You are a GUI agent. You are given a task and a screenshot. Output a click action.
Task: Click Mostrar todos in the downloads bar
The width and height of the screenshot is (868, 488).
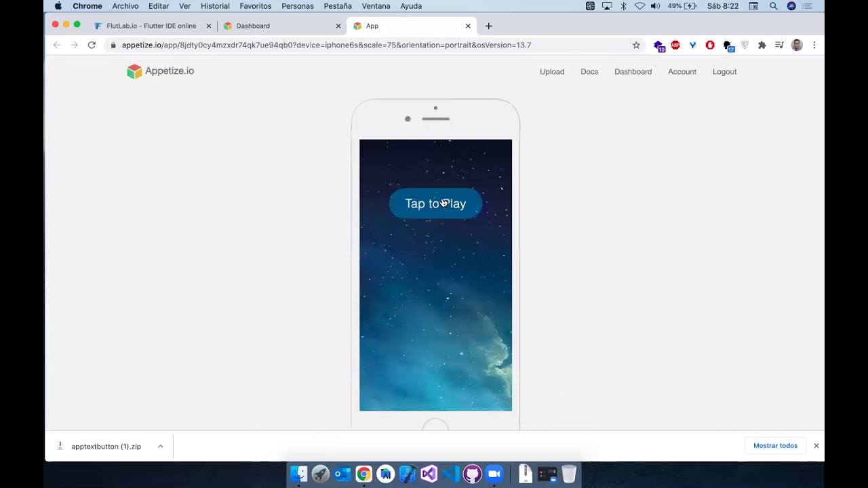point(775,446)
